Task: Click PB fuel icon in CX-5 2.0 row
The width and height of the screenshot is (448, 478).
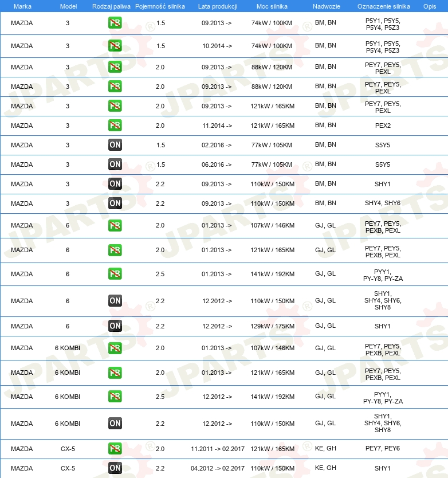Action: 115,449
